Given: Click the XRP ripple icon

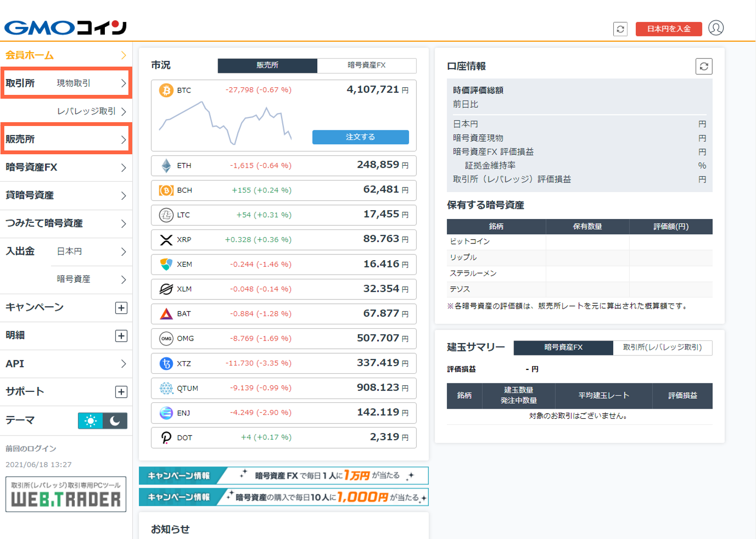Looking at the screenshot, I should pyautogui.click(x=166, y=240).
